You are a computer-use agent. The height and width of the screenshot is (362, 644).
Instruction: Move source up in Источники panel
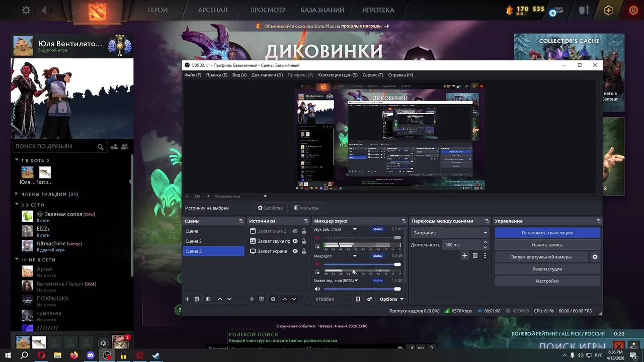285,299
